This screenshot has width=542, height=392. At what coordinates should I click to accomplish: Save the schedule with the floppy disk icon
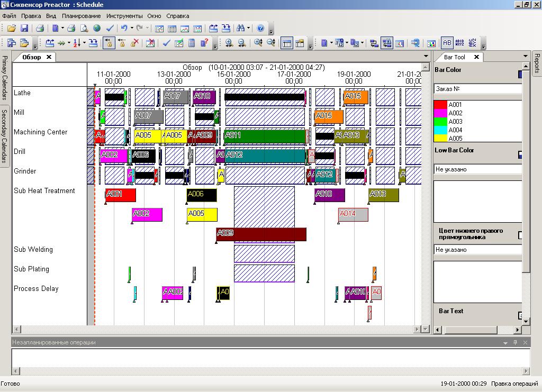pyautogui.click(x=24, y=29)
